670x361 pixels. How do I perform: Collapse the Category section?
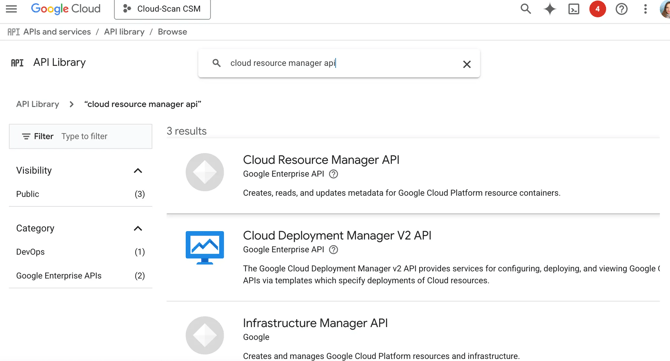[138, 228]
